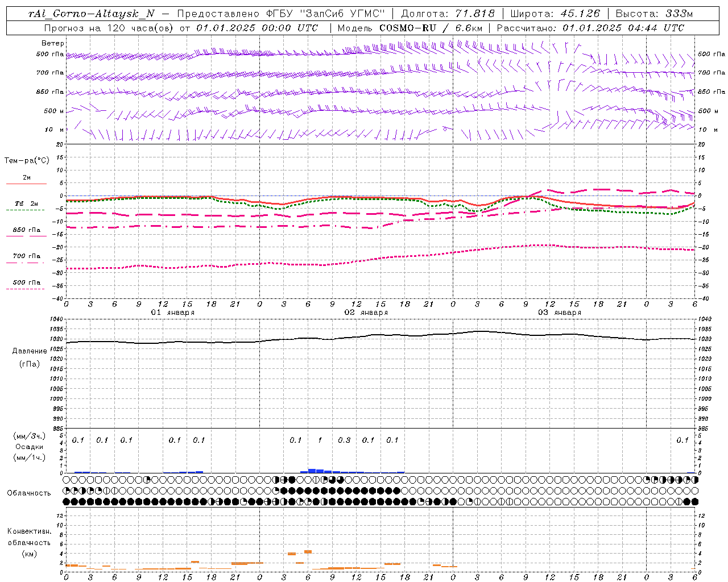
Task: Select the 02 января date label
Action: (366, 313)
